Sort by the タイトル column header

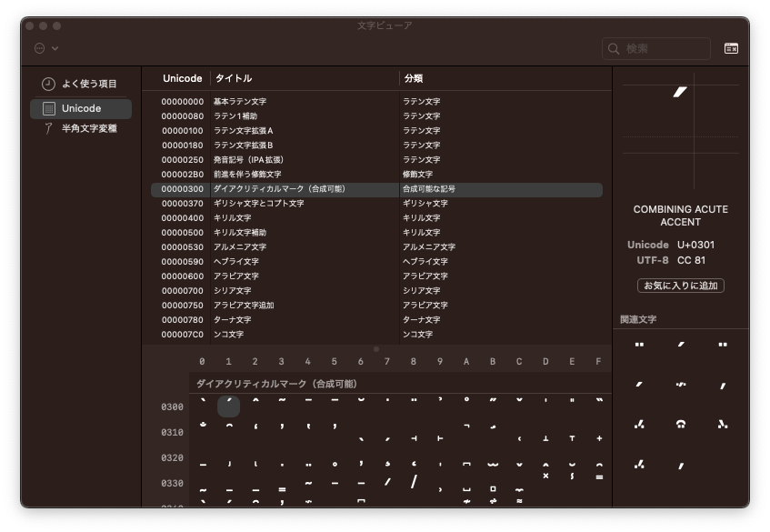(234, 78)
